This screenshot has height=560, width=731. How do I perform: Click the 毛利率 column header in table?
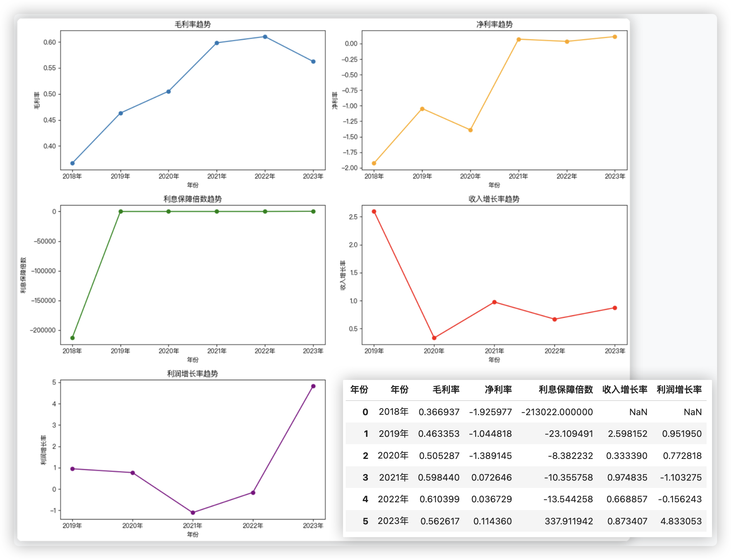pos(446,390)
